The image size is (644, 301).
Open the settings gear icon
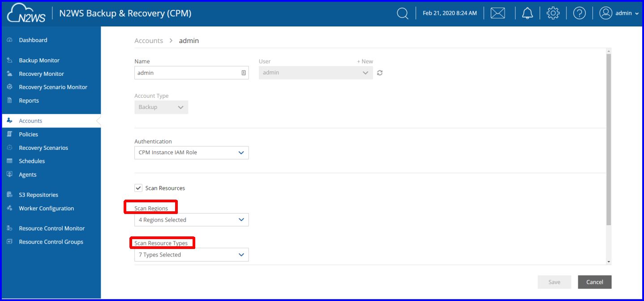pyautogui.click(x=553, y=13)
